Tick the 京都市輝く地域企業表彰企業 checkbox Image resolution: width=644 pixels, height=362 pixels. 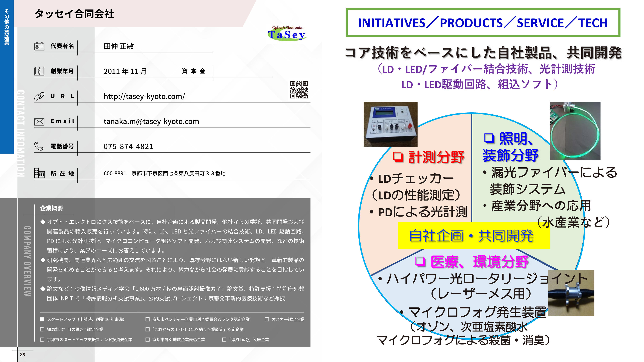click(148, 340)
